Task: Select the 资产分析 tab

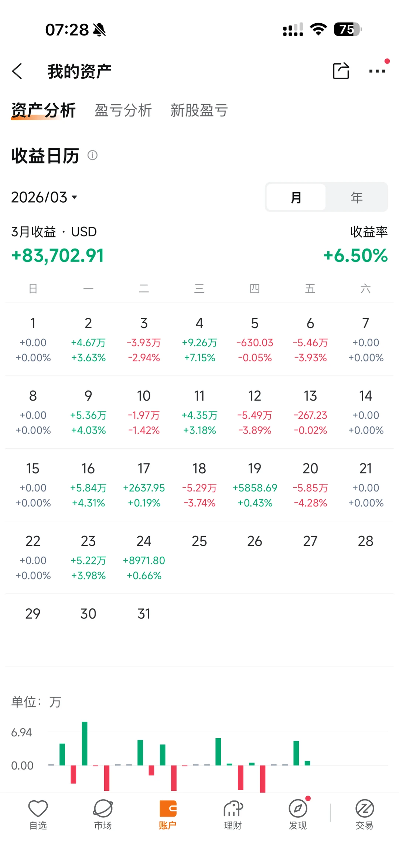Action: click(x=44, y=110)
